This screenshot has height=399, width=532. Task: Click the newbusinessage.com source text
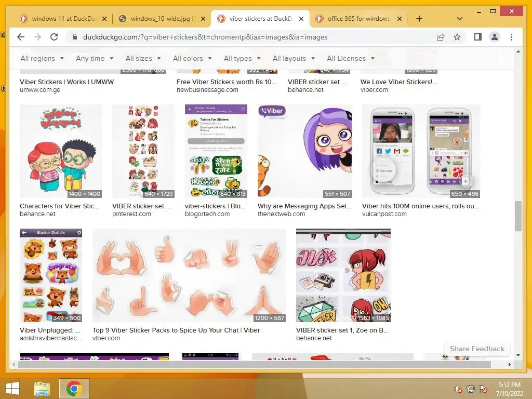[x=207, y=90]
